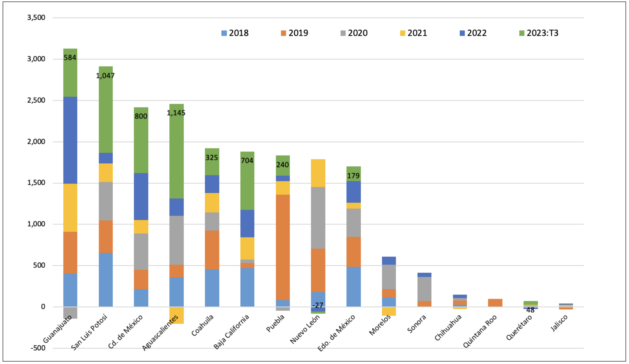Click the Guanajuato axis label
Viewport: 629px width, 364px height.
tap(57, 329)
